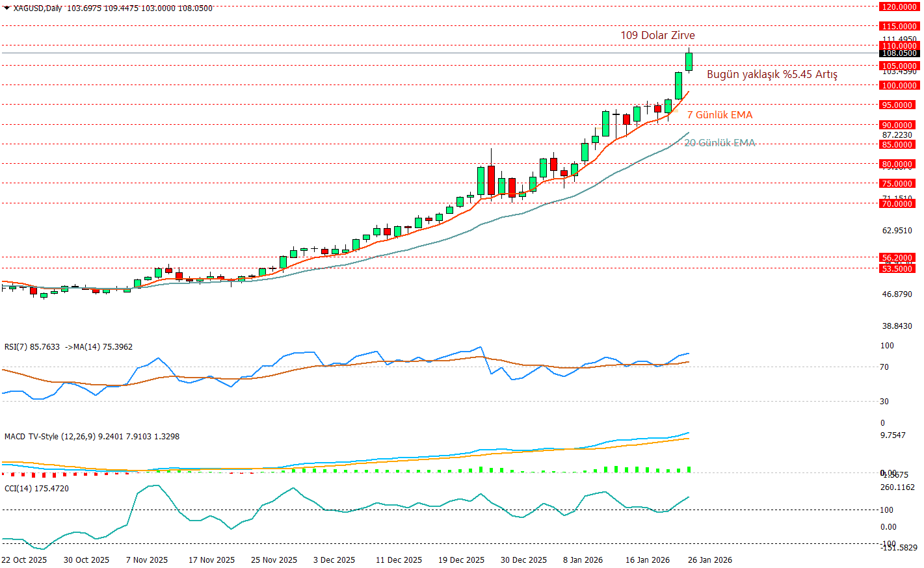This screenshot has height=568, width=924.
Task: Click the 56.2000 red price label
Action: tap(898, 257)
